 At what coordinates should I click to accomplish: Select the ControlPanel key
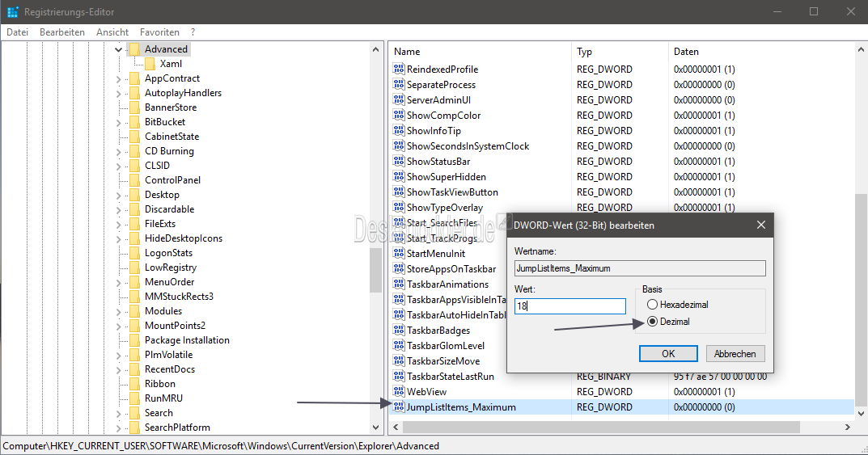pos(173,180)
